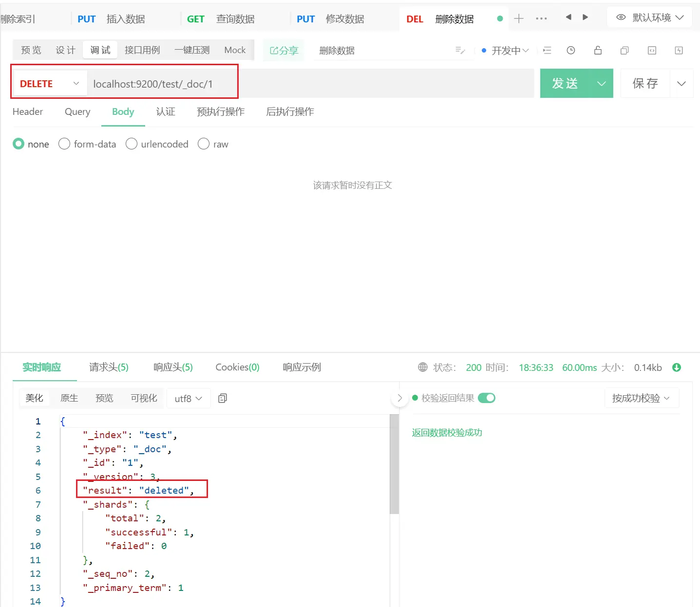Open the 按成功校验 dropdown
Image resolution: width=700 pixels, height=607 pixels.
(x=642, y=398)
